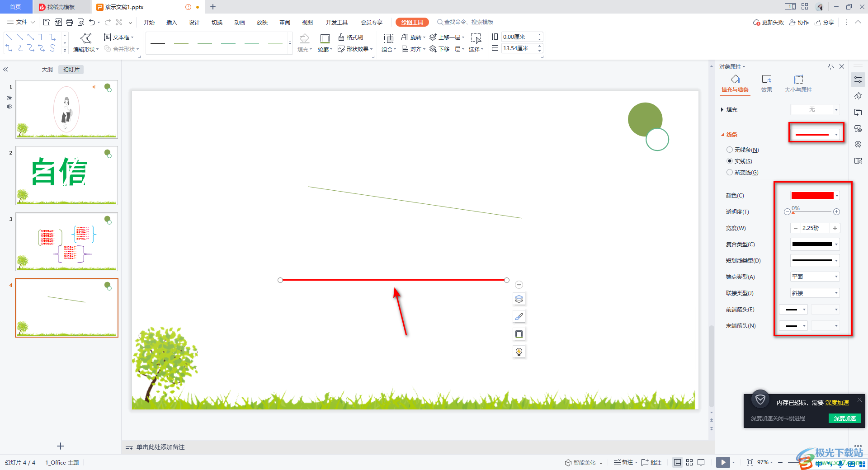Open the File (文件) menu

(x=21, y=22)
